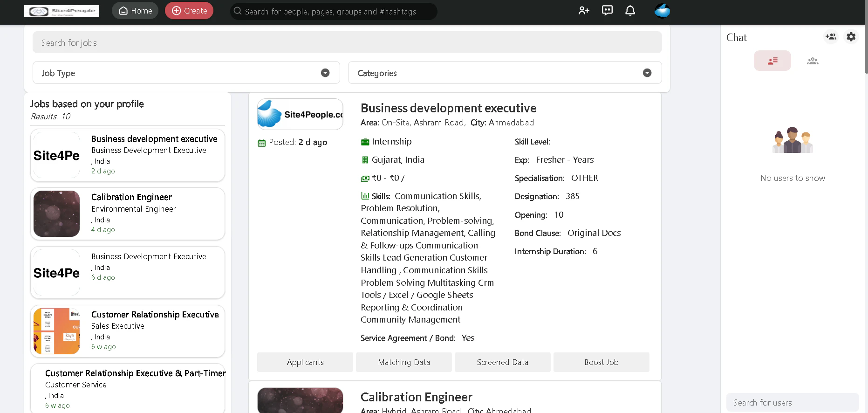Click the create group chat icon
The height and width of the screenshot is (413, 868).
pos(831,37)
